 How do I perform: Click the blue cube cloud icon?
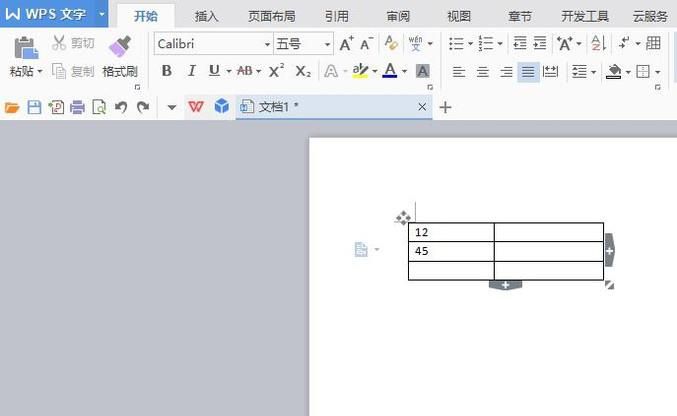tap(222, 106)
